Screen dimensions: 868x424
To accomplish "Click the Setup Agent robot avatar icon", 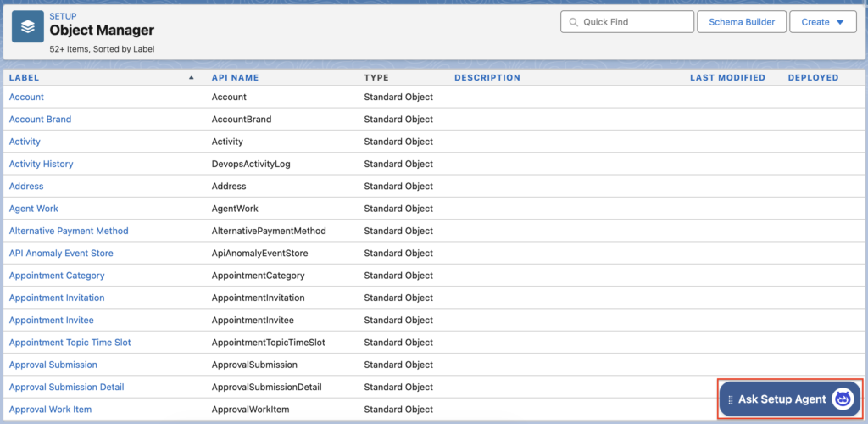I will pos(842,399).
